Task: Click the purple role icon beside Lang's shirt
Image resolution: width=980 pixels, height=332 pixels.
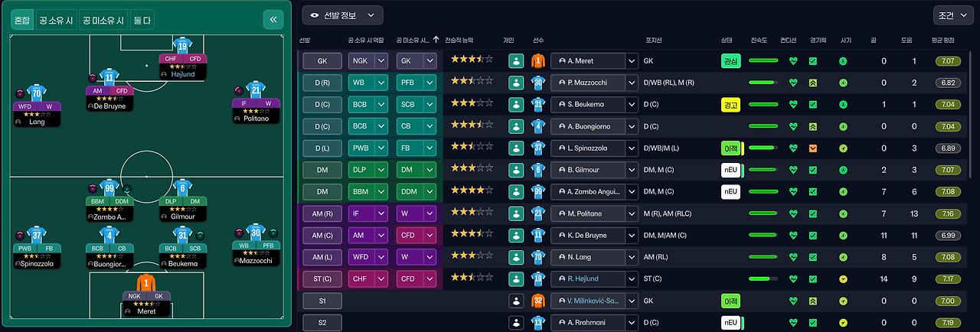Action: pos(20,93)
